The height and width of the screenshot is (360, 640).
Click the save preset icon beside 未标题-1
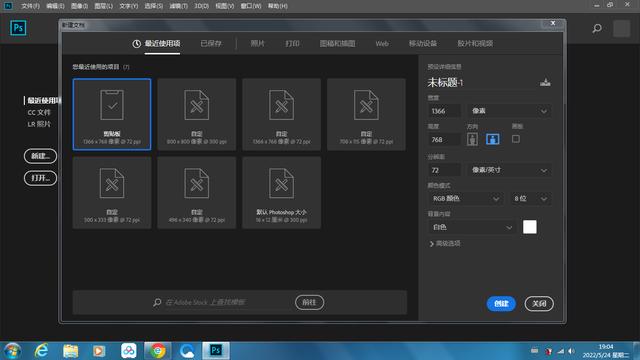pyautogui.click(x=545, y=82)
